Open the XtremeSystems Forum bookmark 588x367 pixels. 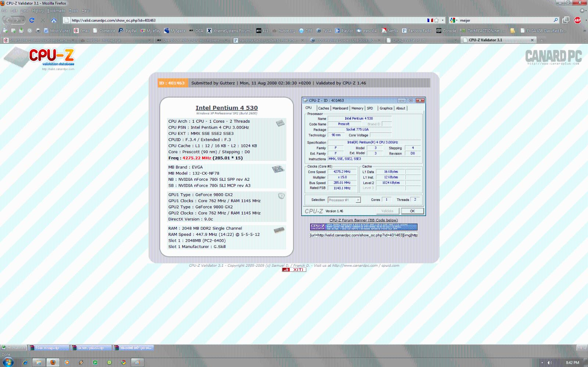pyautogui.click(x=229, y=31)
